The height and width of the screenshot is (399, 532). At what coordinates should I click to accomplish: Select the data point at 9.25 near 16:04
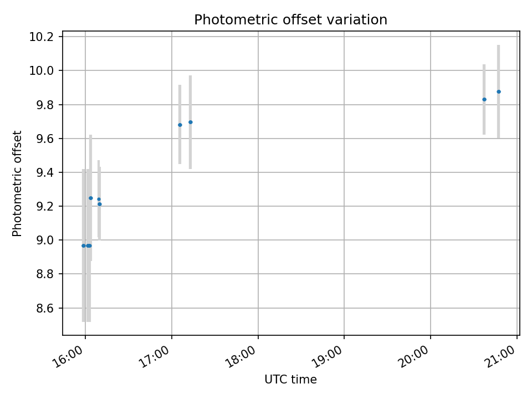[90, 198]
